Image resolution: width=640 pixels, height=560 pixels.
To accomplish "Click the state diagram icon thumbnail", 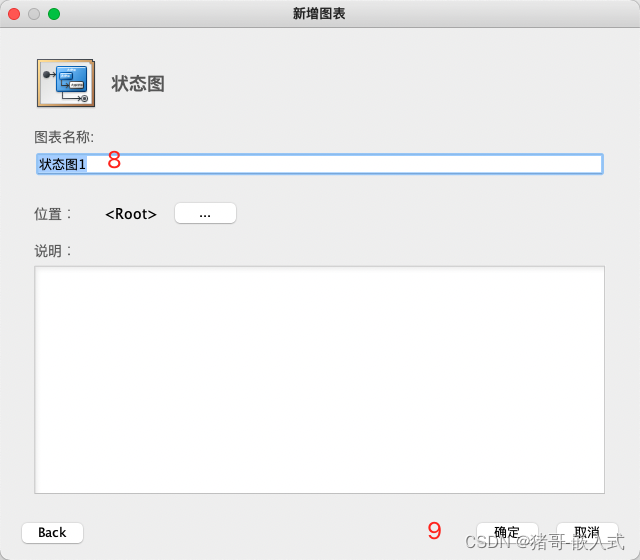I will pos(66,83).
